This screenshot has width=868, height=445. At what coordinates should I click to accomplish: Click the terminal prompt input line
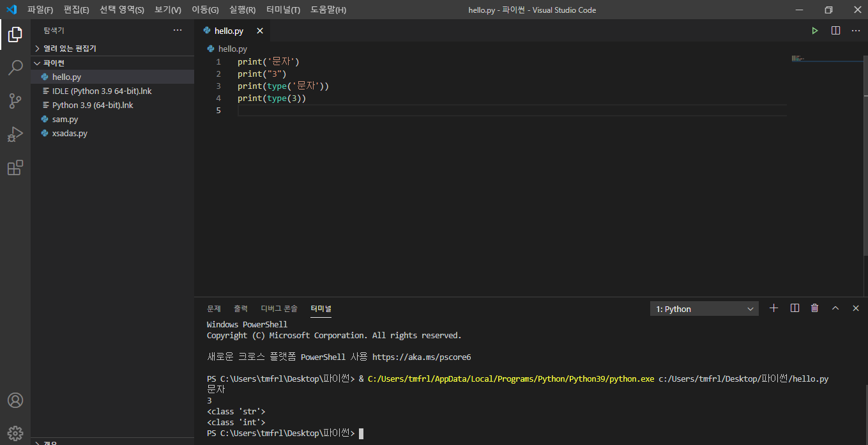pyautogui.click(x=285, y=433)
